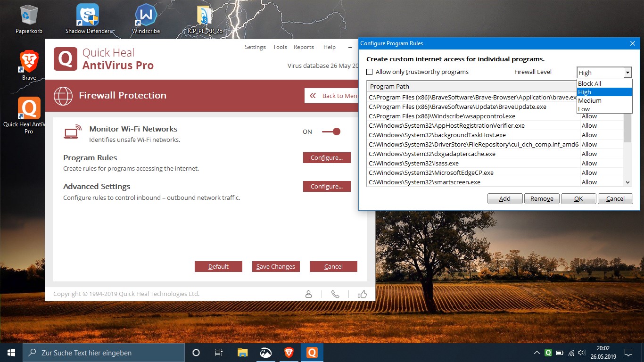Click the Quick Heal Q logo in header
The image size is (644, 362).
pos(66,59)
